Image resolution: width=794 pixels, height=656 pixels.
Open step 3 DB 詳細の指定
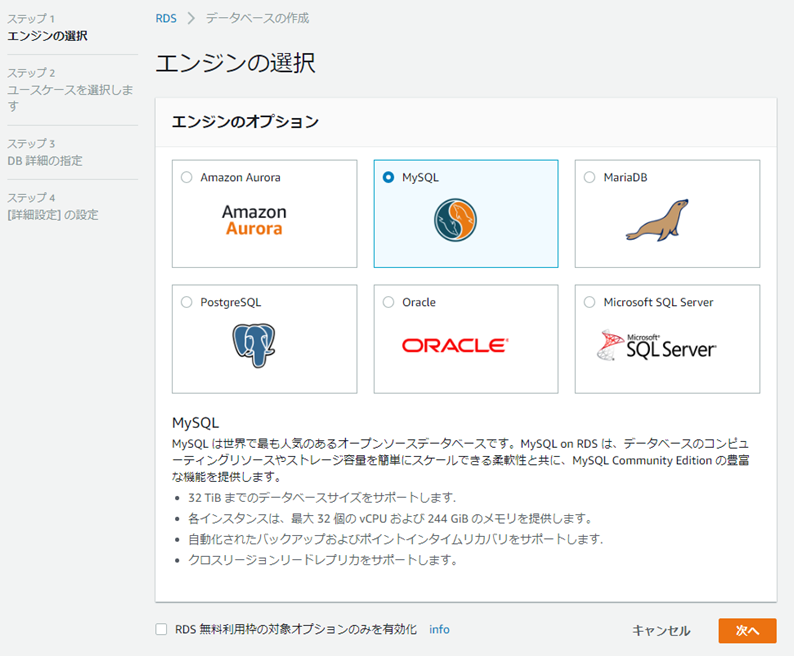click(45, 160)
